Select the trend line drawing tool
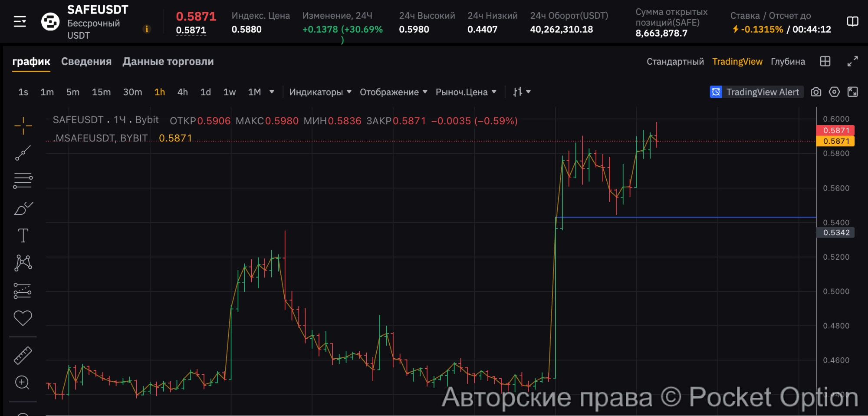The width and height of the screenshot is (868, 416). click(x=23, y=153)
